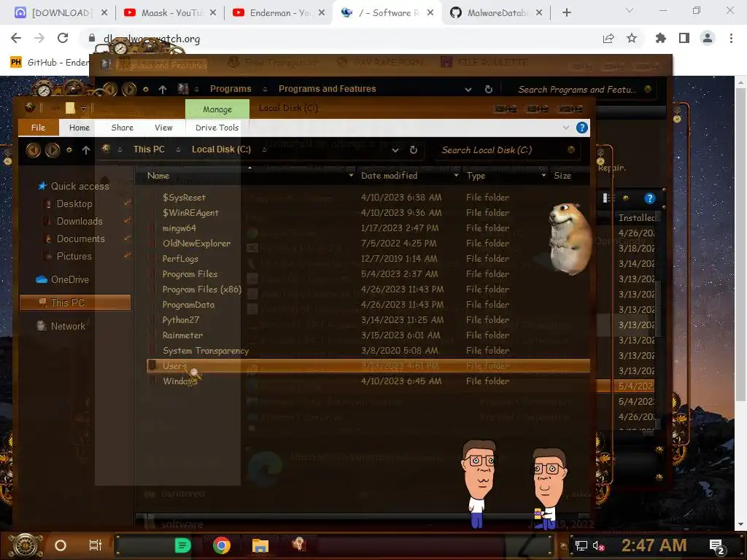
Task: Select the Program Files (x86) folder
Action: pos(201,289)
